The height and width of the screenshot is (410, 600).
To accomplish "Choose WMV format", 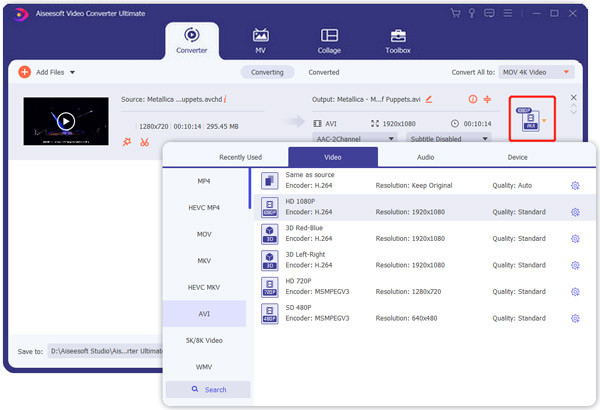I will [204, 367].
